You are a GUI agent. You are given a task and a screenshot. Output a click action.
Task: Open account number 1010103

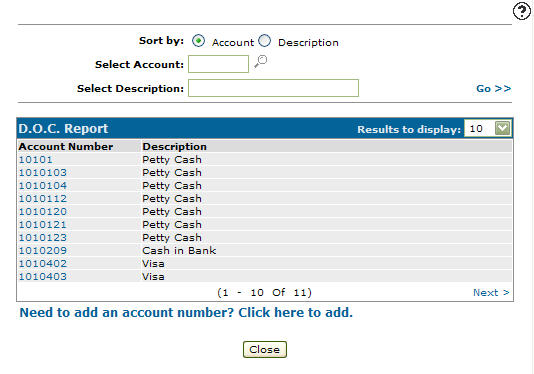coord(43,173)
